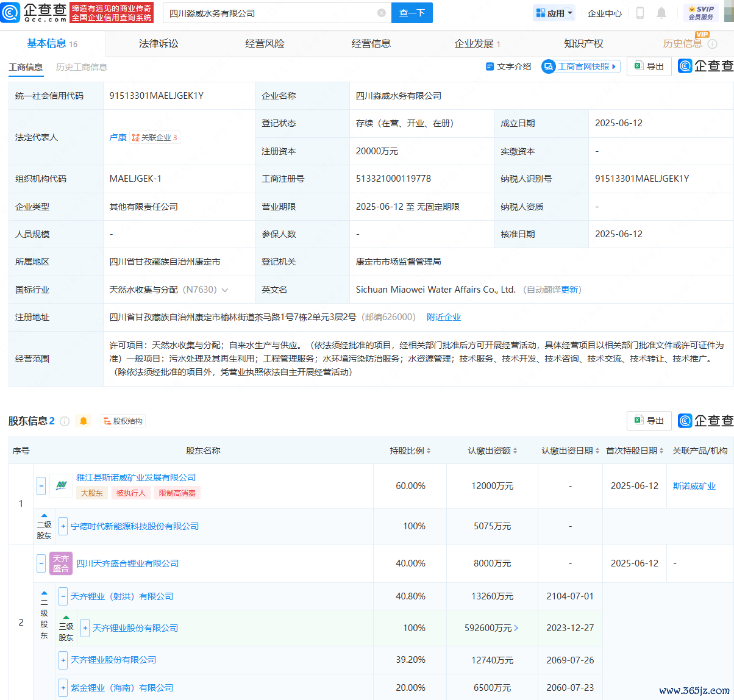Switch to the 经营风险 tab
Viewport: 734px width, 700px height.
pyautogui.click(x=265, y=43)
